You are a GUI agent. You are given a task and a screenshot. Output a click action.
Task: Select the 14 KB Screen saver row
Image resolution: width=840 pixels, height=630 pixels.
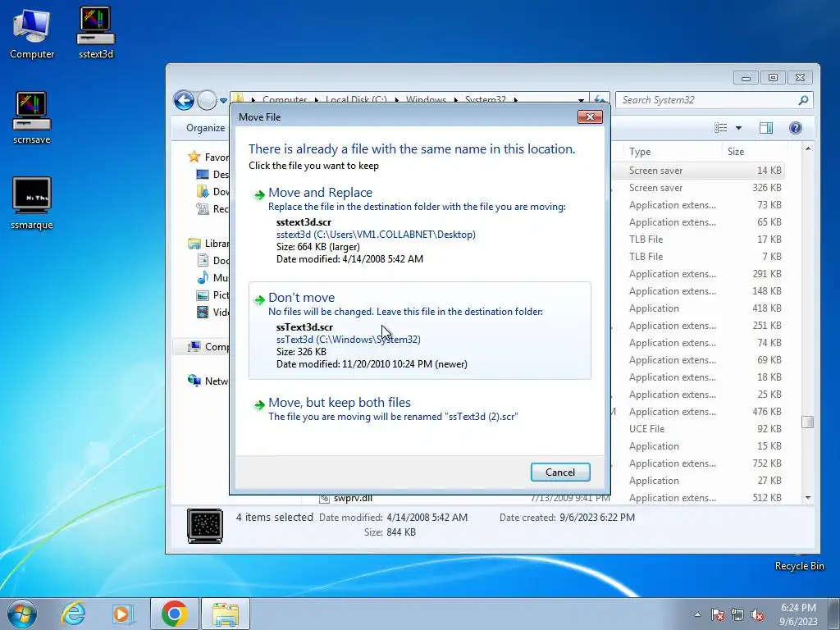click(x=697, y=171)
